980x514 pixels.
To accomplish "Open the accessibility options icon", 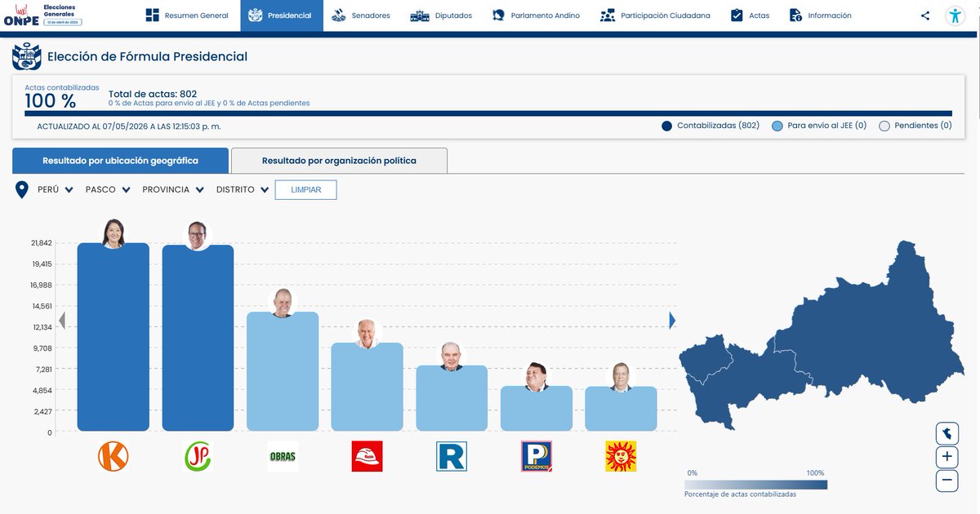I will click(x=955, y=16).
